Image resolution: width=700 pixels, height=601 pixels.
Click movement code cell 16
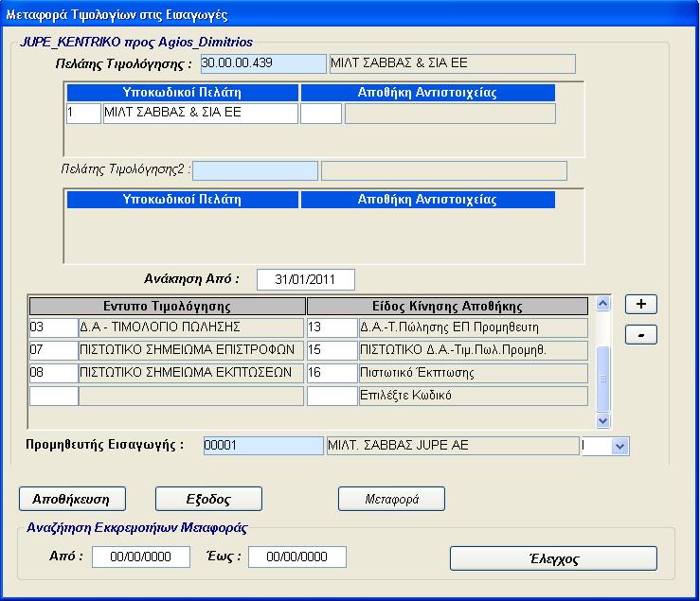click(x=332, y=373)
